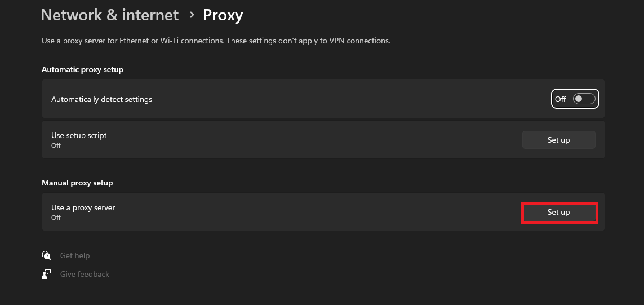Click the breadcrumb chevron arrow before Proxy
The image size is (644, 305).
[192, 15]
